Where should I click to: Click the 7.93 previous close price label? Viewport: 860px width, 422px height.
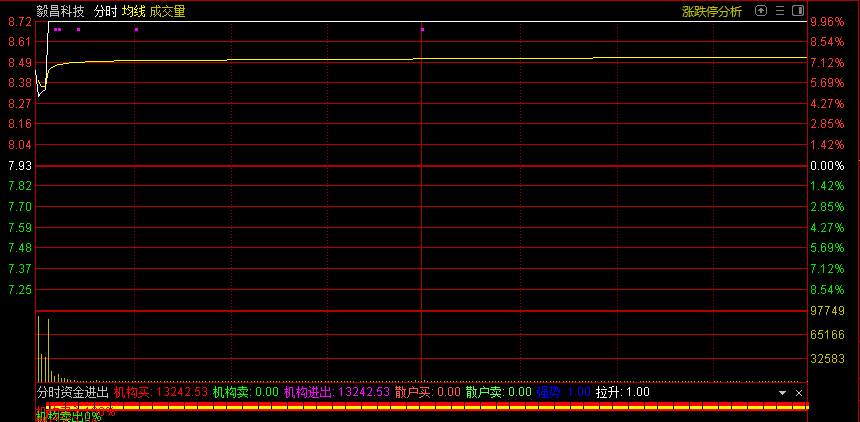pyautogui.click(x=19, y=165)
